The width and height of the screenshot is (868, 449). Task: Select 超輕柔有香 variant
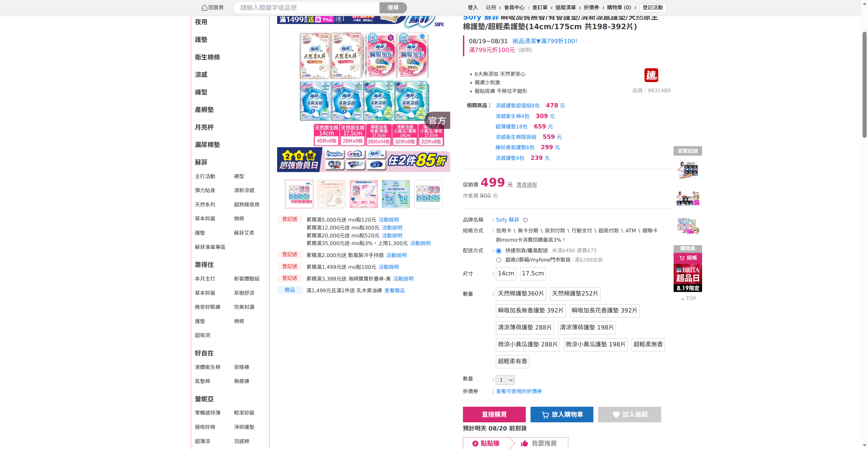512,361
